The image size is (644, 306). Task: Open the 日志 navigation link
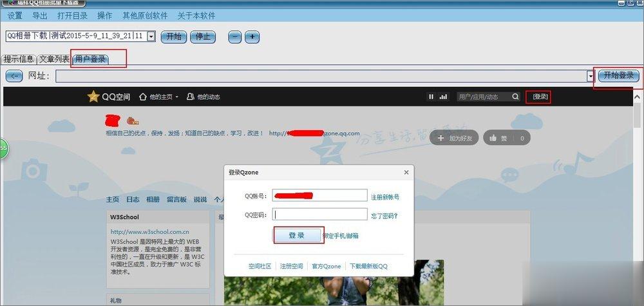[x=133, y=199]
